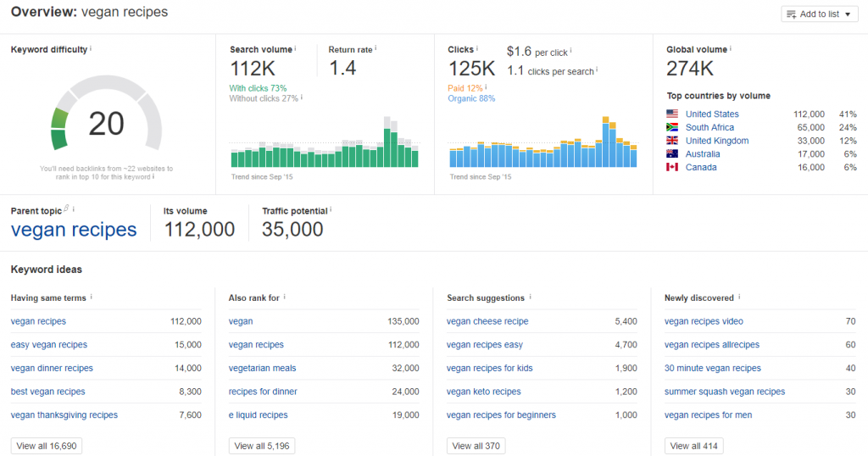Viewport: 868px width, 456px height.
Task: Open the United Kingdom country link
Action: [x=717, y=141]
